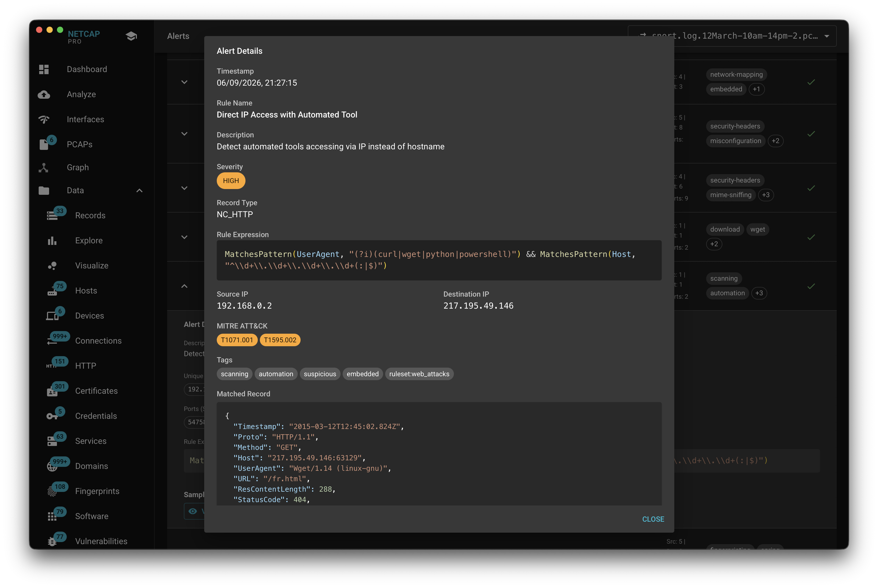Viewport: 878px width, 588px height.
Task: Click the +3 chip beside the automation tag
Action: 759,293
